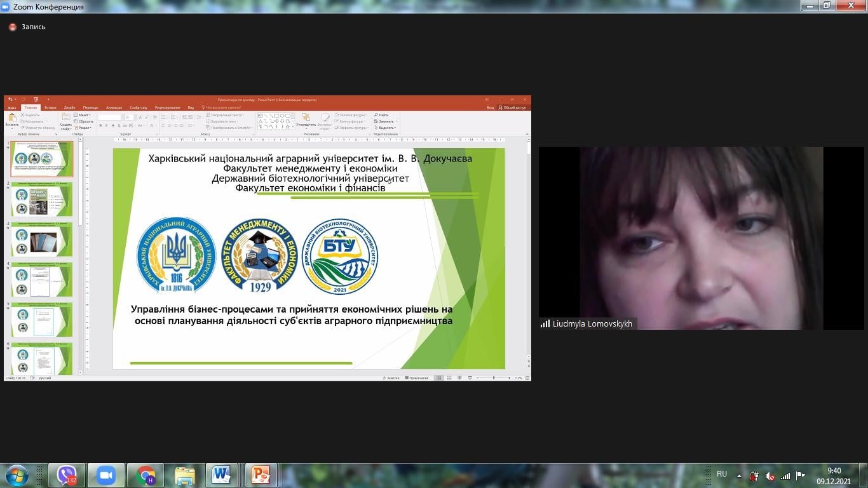Click the Arrange (Упорядочить) shapes icon
Viewport: 868px width, 488px height.
(306, 118)
